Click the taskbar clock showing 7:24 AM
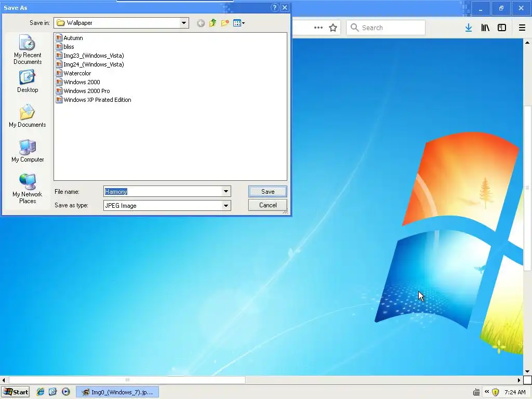Viewport: 532px width, 399px height. 515,392
